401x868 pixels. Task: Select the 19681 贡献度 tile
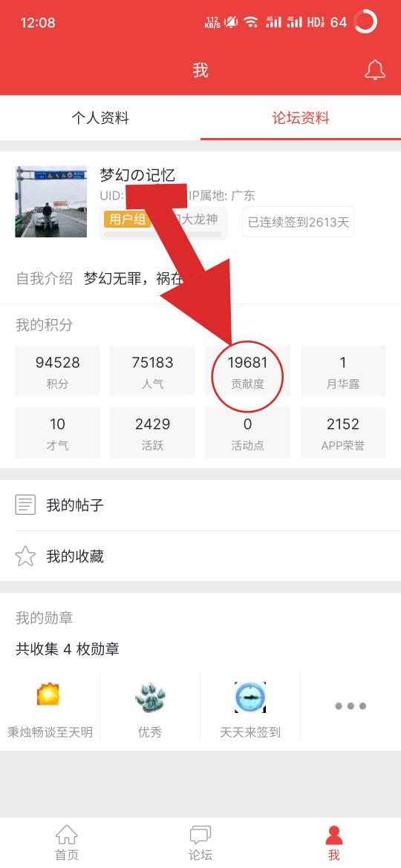(x=247, y=371)
